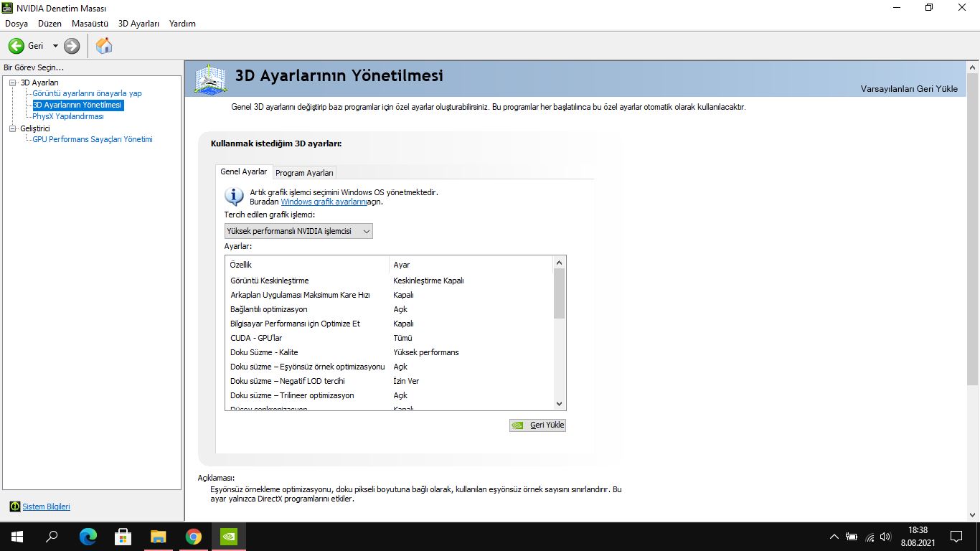This screenshot has width=980, height=551.
Task: Switch to the Program Ayarları tab
Action: pos(305,173)
